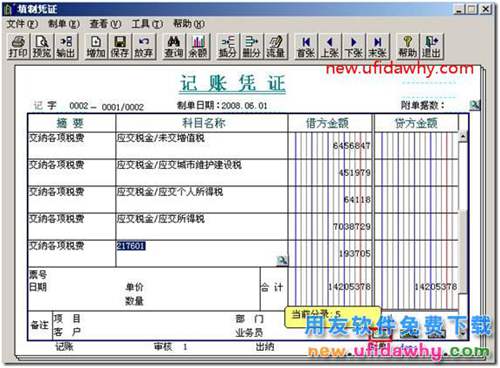Add a new voucher with 增加
Image resolution: width=500 pixels, height=368 pixels.
(x=96, y=47)
